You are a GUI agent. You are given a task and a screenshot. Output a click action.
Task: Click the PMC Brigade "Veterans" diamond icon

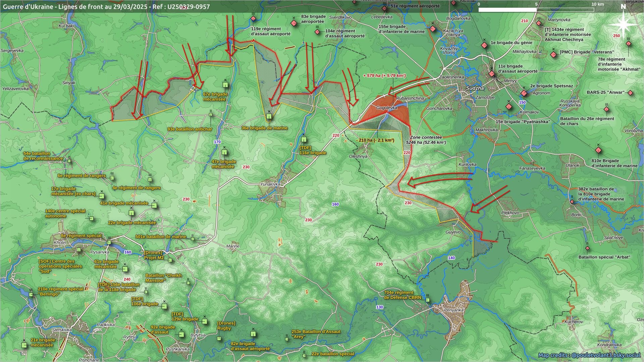coord(553,55)
